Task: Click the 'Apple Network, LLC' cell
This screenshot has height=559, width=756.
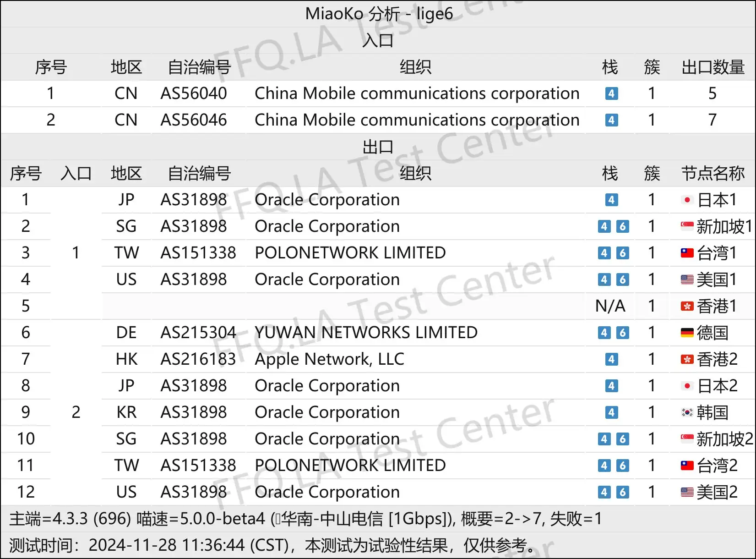Action: pyautogui.click(x=329, y=360)
